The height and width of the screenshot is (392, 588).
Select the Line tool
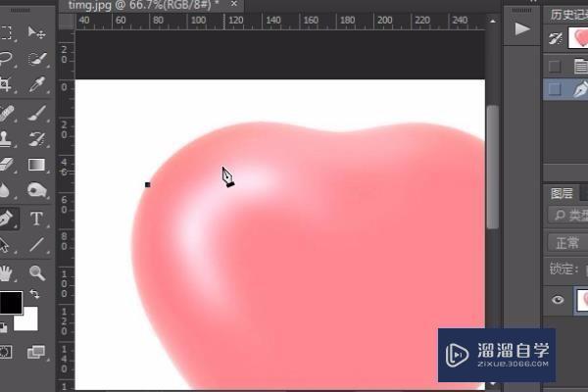37,245
